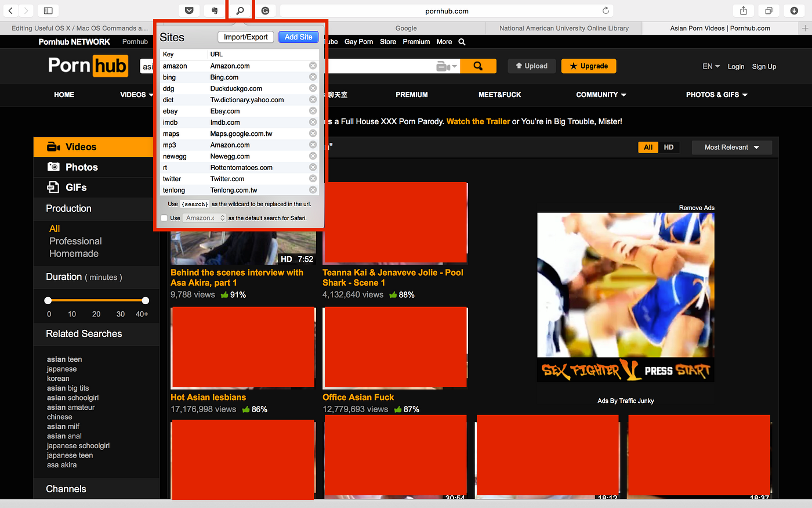Go back with Safari's back arrow

click(10, 10)
